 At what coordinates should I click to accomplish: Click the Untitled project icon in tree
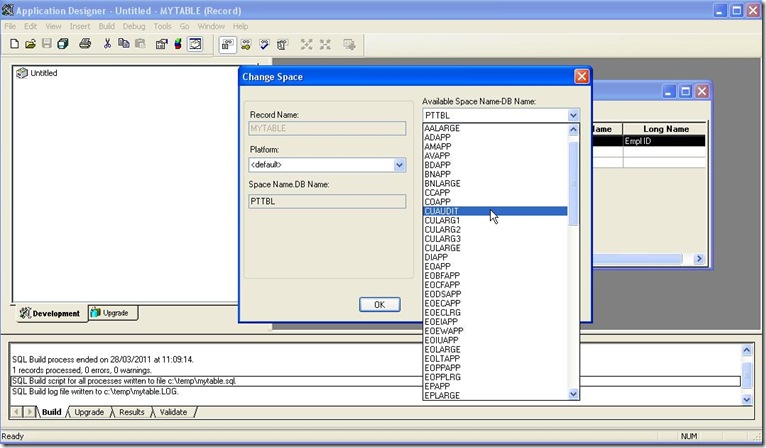point(22,73)
